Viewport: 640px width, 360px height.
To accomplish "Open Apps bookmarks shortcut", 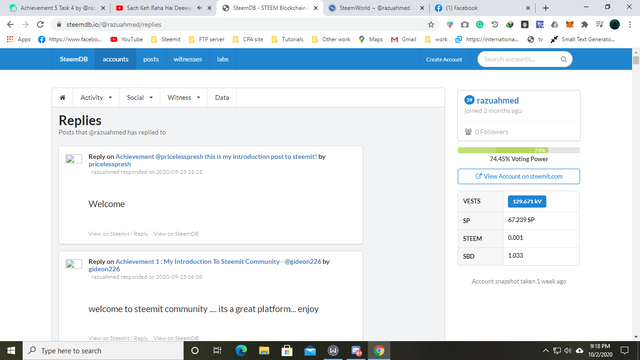I will coord(19,39).
